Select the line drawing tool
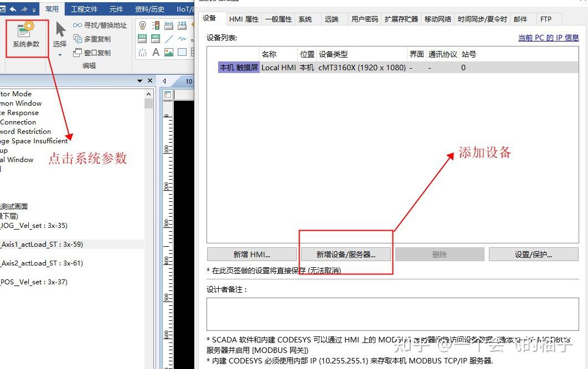The width and height of the screenshot is (588, 369). click(169, 39)
